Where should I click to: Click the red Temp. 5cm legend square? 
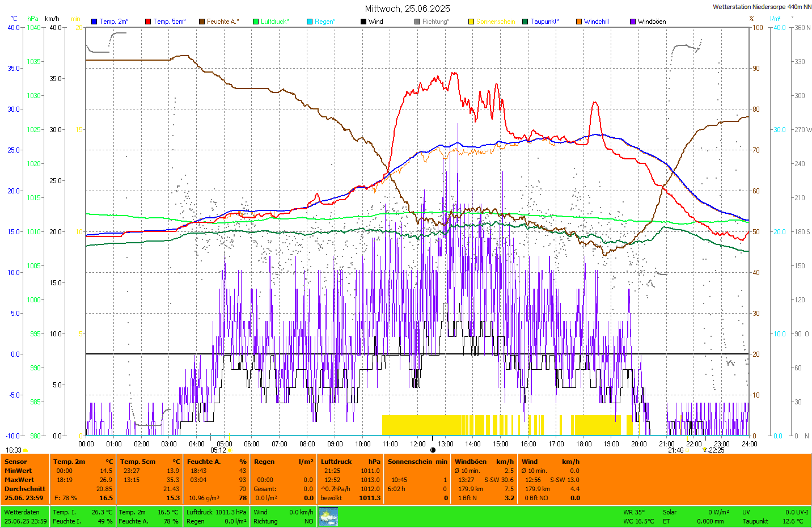[148, 22]
